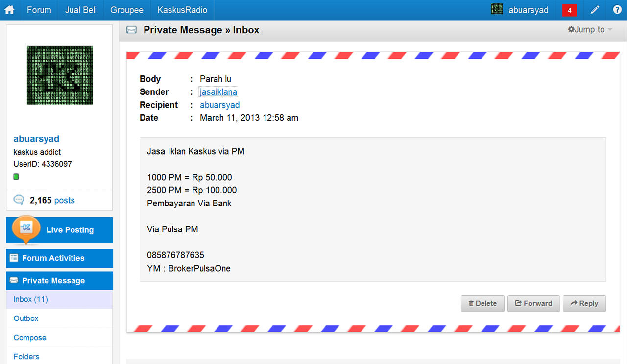Click the line Pembayaran Via Bank
Image resolution: width=627 pixels, height=364 pixels.
tap(189, 203)
